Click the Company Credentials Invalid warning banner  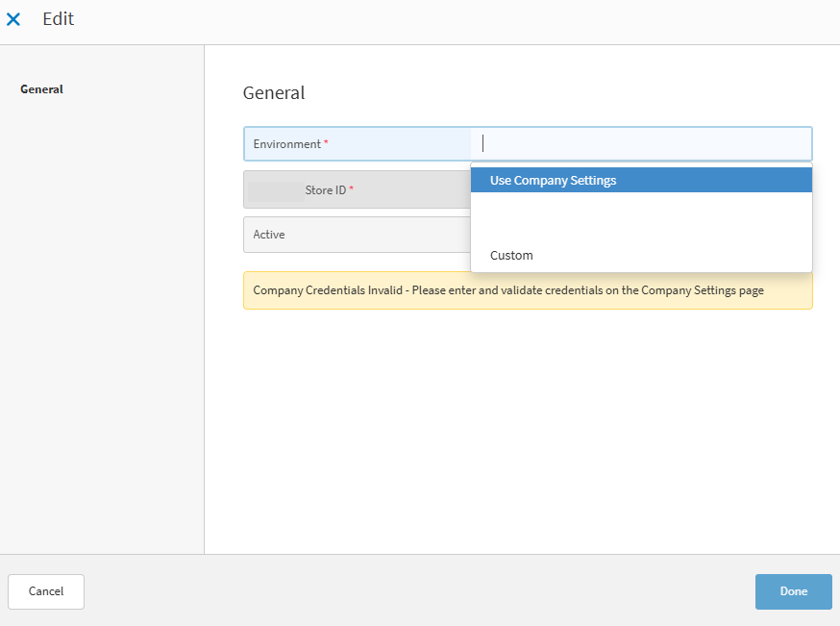[x=528, y=290]
